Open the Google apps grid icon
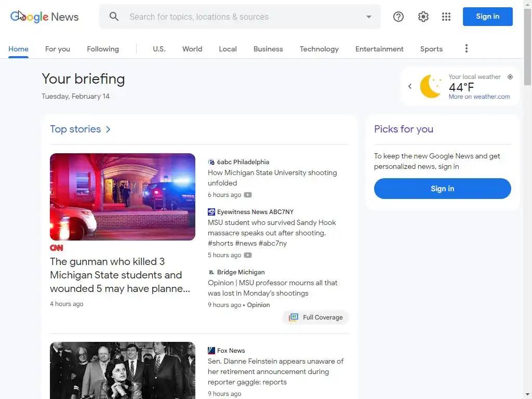The image size is (532, 399). 446,17
